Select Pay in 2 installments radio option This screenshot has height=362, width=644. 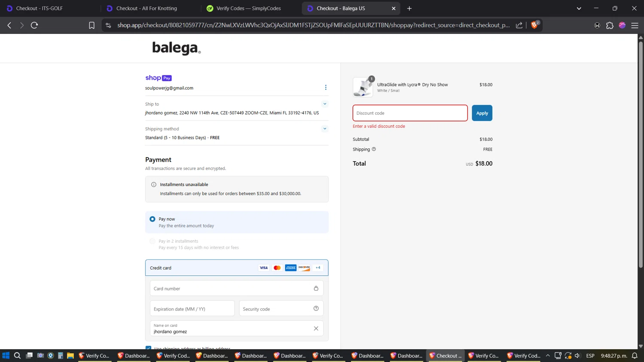coord(152,241)
